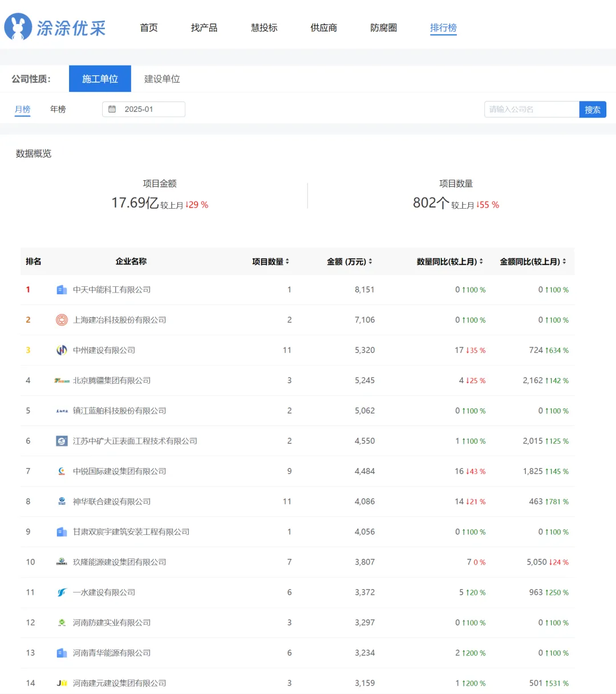
Task: Open company 一水建设有限公司
Action: click(104, 592)
